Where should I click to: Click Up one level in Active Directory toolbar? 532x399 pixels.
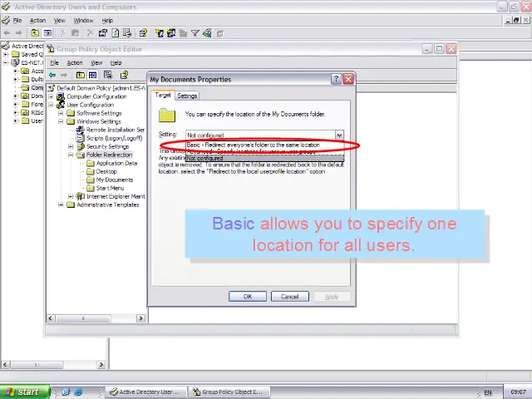coord(35,33)
